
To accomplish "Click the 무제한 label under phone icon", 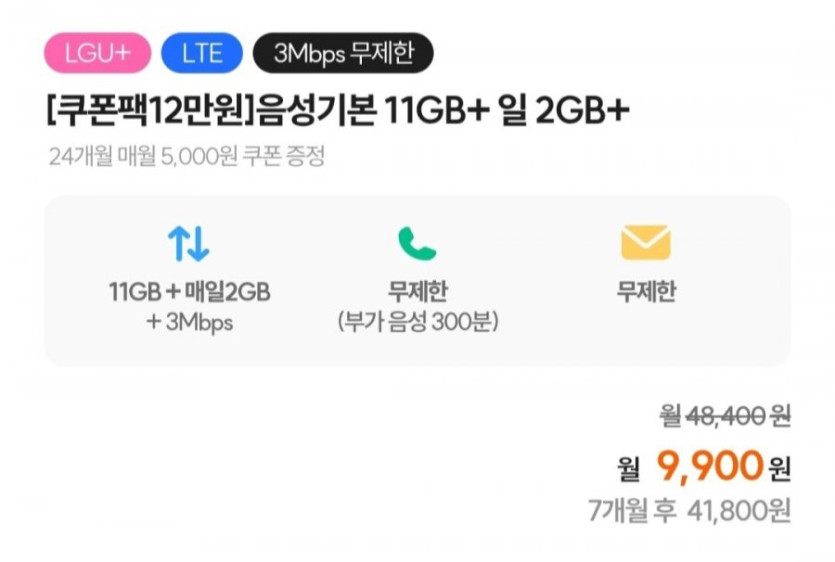I will point(418,291).
